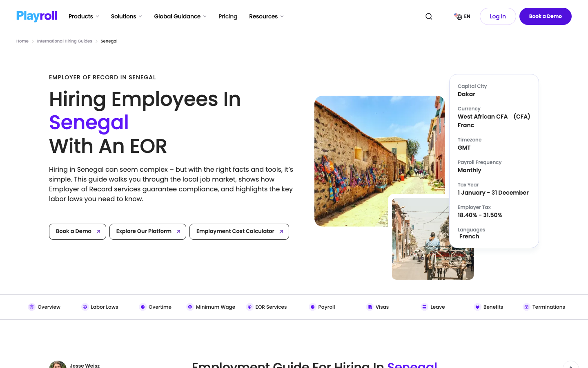588x368 pixels.
Task: Select the Labor Laws scales icon
Action: (x=85, y=307)
